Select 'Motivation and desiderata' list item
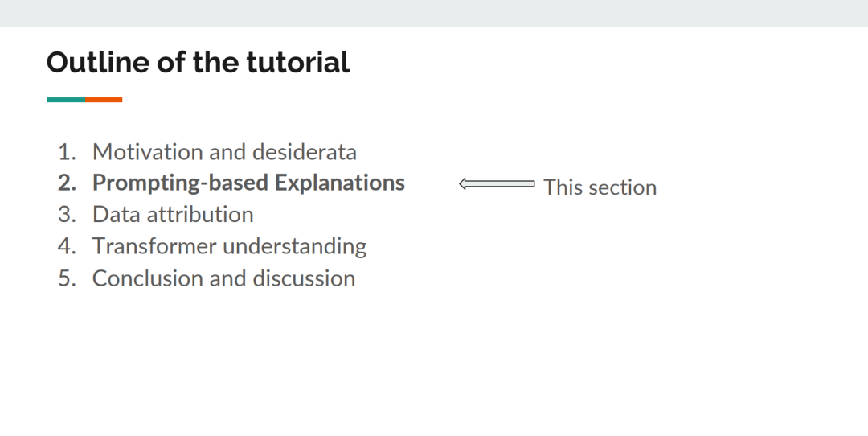This screenshot has width=868, height=436. pos(224,152)
